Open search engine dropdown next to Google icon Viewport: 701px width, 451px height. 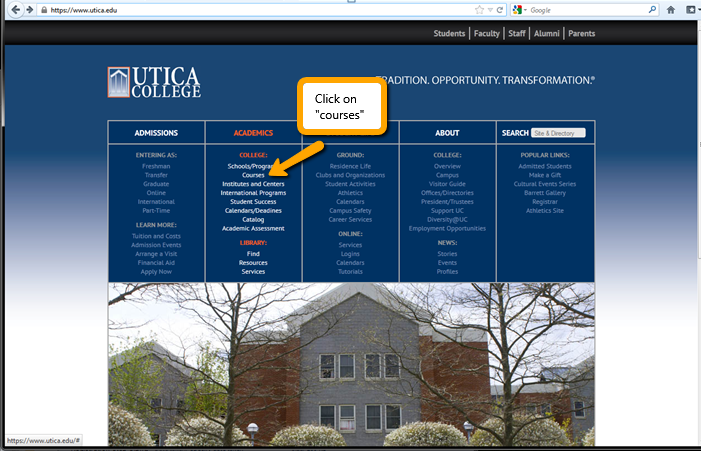pos(525,10)
